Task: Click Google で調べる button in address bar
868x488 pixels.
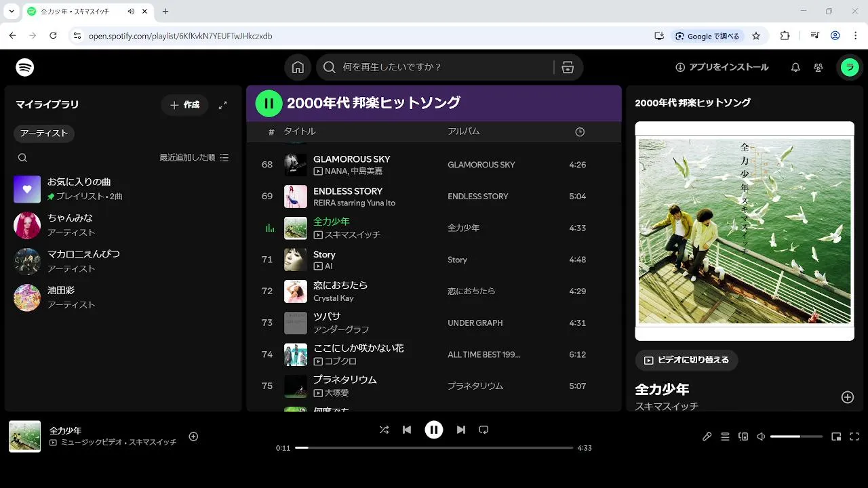Action: (708, 36)
